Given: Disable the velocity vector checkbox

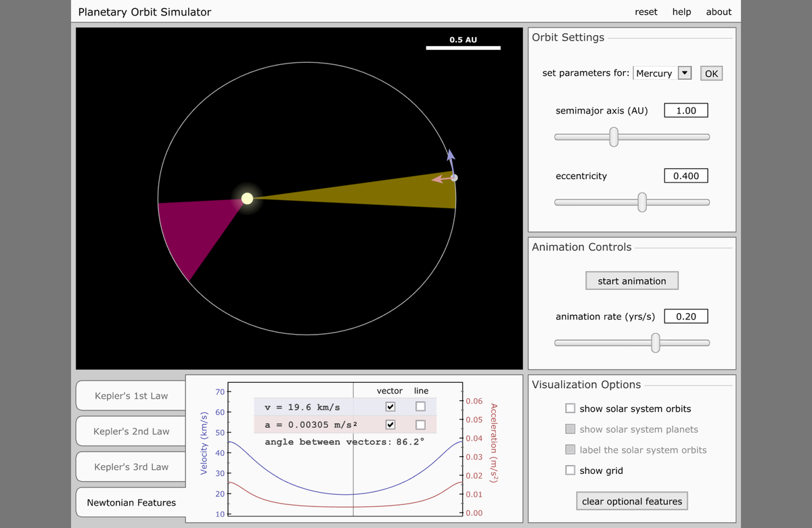Looking at the screenshot, I should tap(390, 406).
